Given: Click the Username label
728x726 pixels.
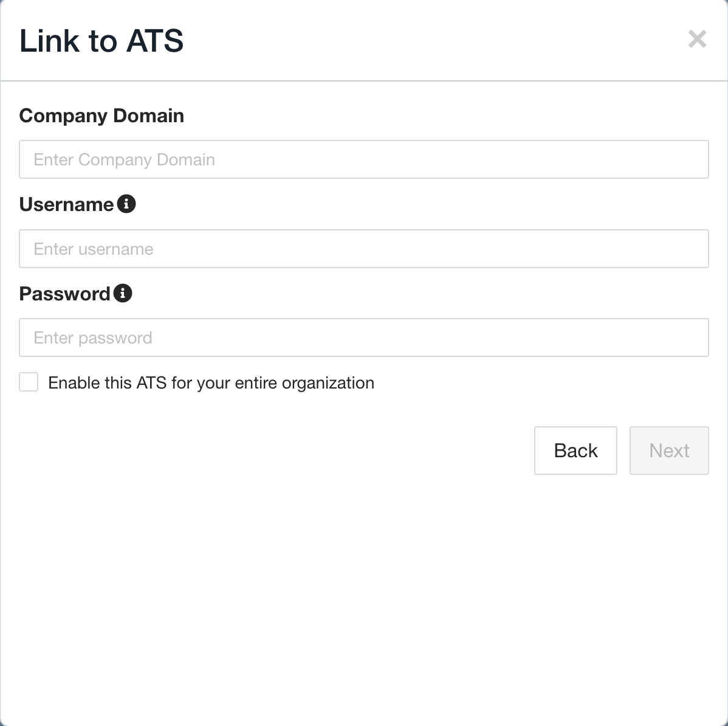Looking at the screenshot, I should 67,204.
